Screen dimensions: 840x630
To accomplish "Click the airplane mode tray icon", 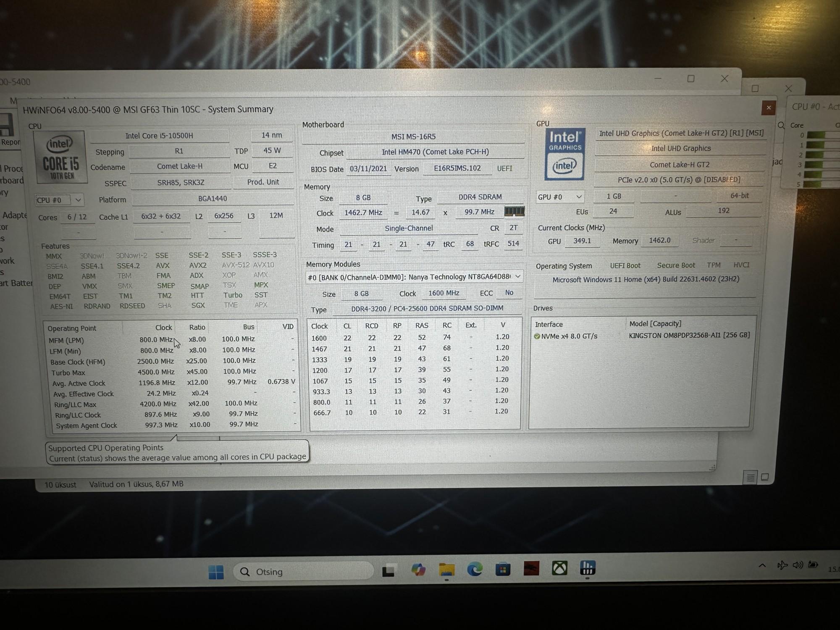I will pyautogui.click(x=782, y=565).
